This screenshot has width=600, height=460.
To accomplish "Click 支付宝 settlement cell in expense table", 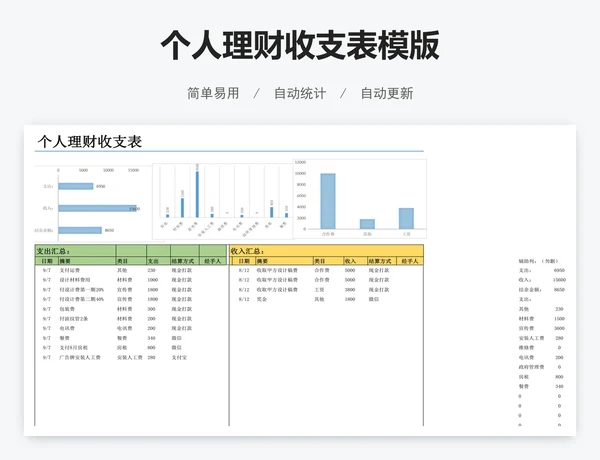I will 179,357.
